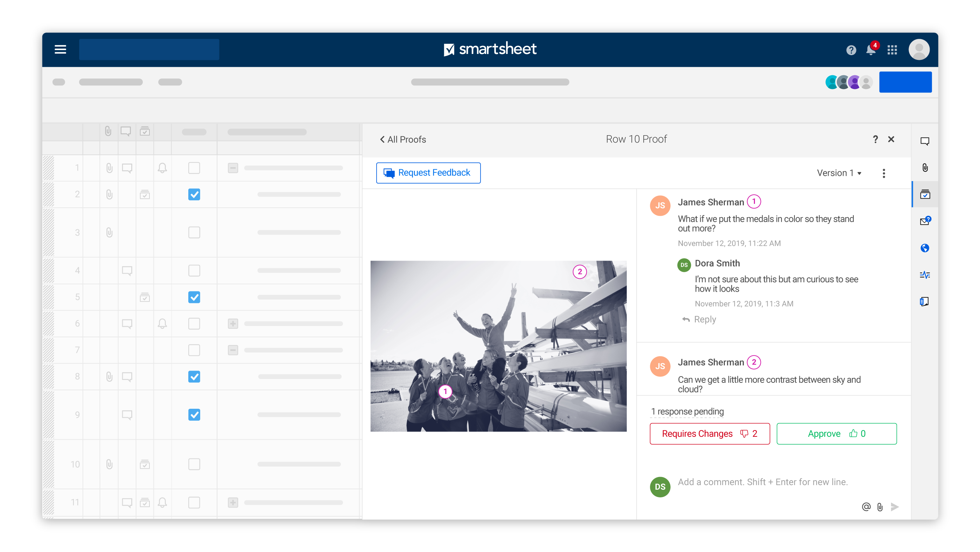This screenshot has width=980, height=552.
Task: Navigate back to All Proofs view
Action: [x=402, y=139]
